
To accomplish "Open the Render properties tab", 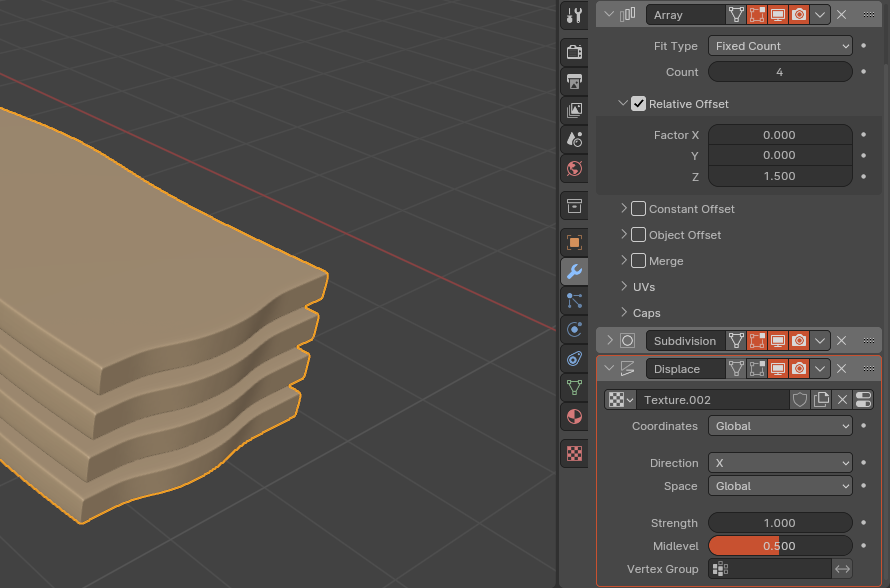I will pos(574,51).
